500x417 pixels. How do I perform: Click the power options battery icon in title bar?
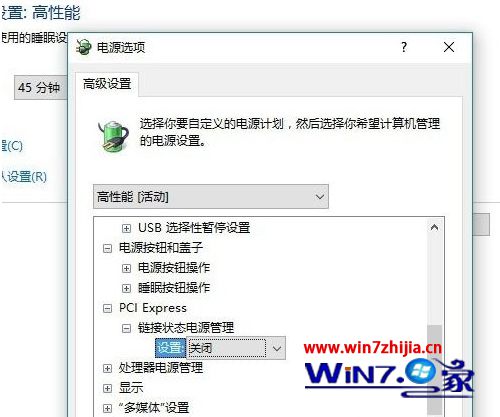pyautogui.click(x=83, y=47)
